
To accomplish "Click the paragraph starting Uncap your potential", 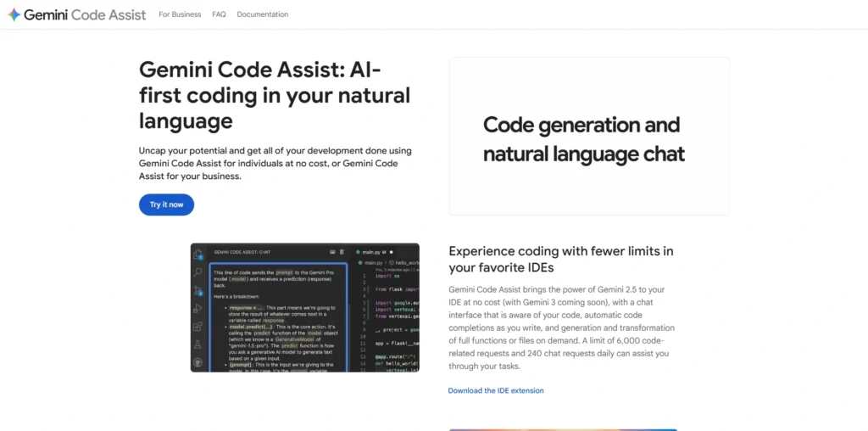I will (275, 164).
